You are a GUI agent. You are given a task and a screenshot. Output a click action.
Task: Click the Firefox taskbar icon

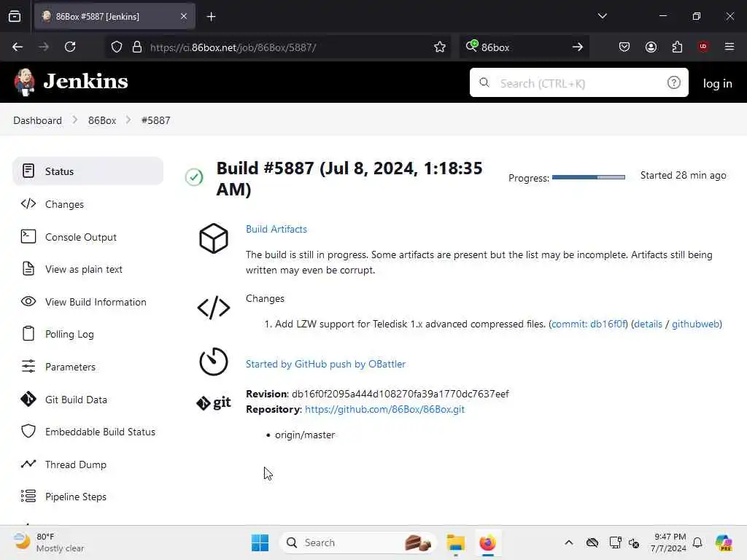pyautogui.click(x=487, y=542)
